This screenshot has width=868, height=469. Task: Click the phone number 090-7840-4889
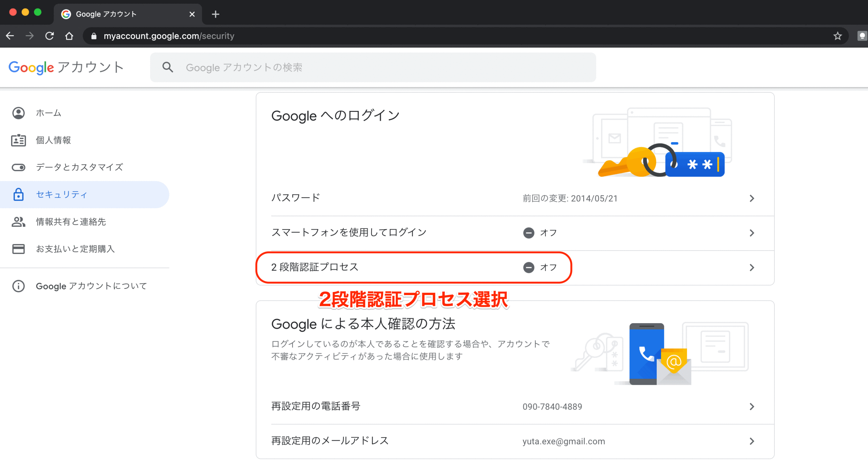[552, 407]
